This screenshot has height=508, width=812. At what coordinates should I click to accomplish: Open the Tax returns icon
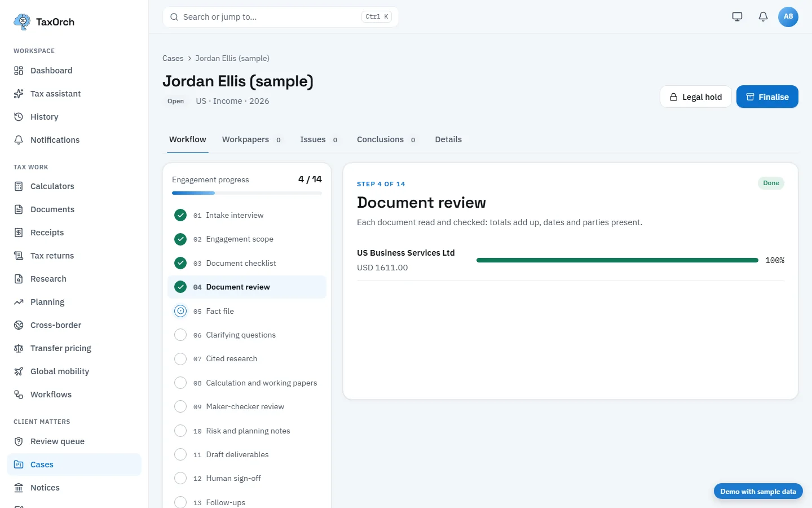tap(19, 256)
